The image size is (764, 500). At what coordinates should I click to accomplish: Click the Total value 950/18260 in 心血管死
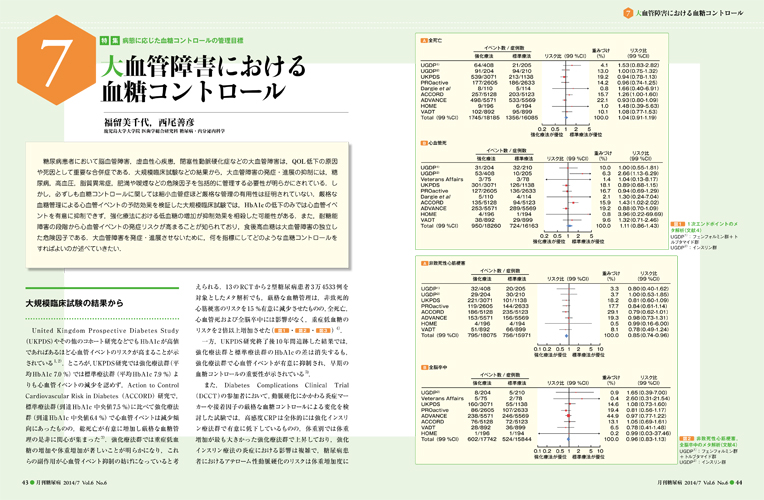tap(485, 226)
